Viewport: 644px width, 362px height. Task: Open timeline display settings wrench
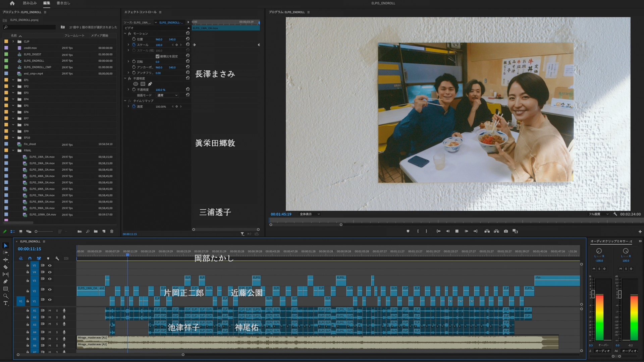pos(57,258)
